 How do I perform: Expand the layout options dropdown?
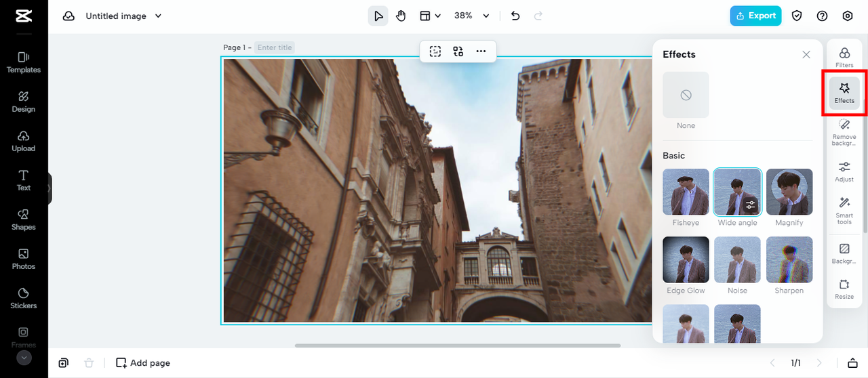(437, 16)
